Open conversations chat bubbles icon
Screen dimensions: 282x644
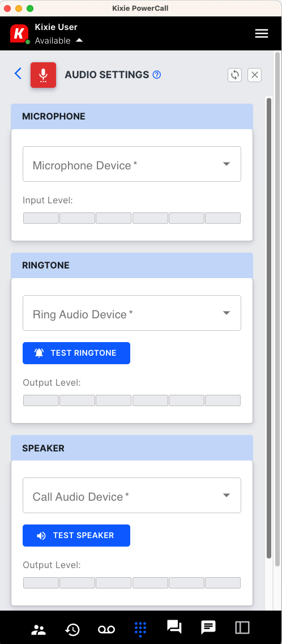174,627
